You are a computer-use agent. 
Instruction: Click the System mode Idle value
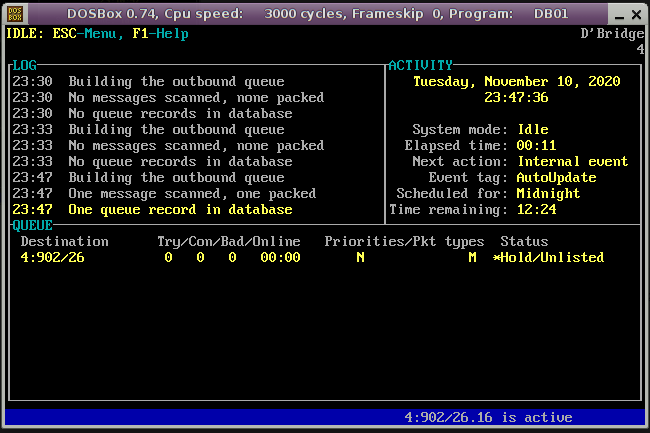[534, 130]
